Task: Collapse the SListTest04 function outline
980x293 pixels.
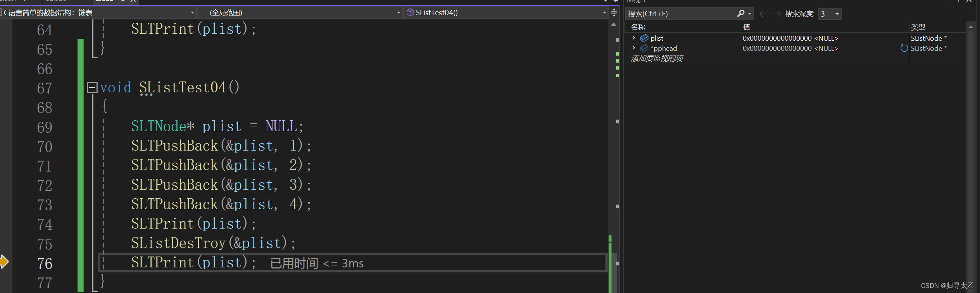Action: point(92,87)
